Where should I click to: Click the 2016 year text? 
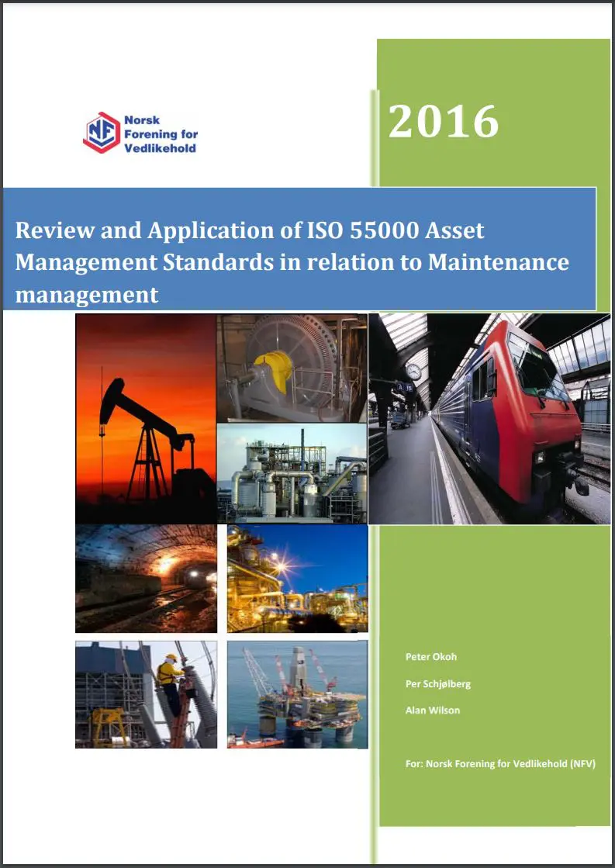pos(444,121)
